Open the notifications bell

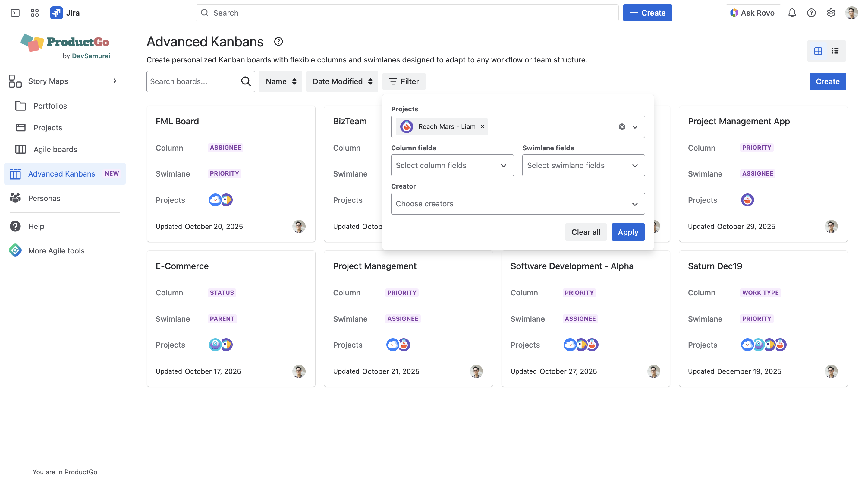pyautogui.click(x=792, y=13)
